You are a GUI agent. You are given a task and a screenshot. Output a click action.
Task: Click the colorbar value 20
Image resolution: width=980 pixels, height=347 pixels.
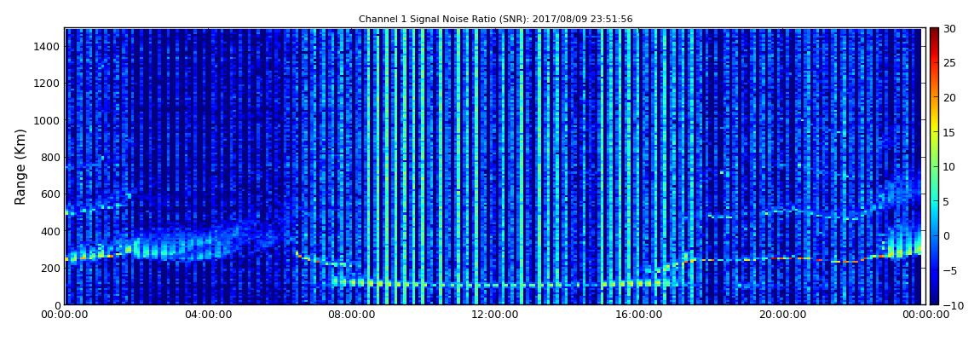click(x=949, y=97)
